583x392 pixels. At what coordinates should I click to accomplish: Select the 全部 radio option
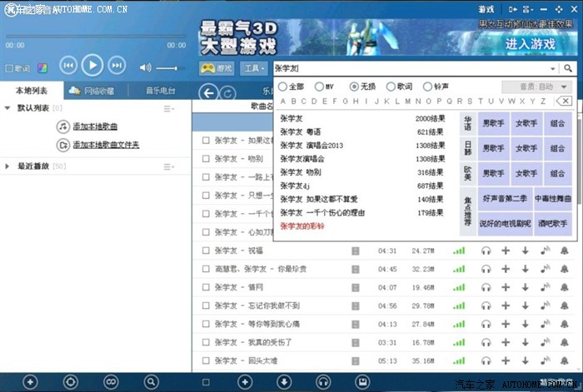point(291,87)
